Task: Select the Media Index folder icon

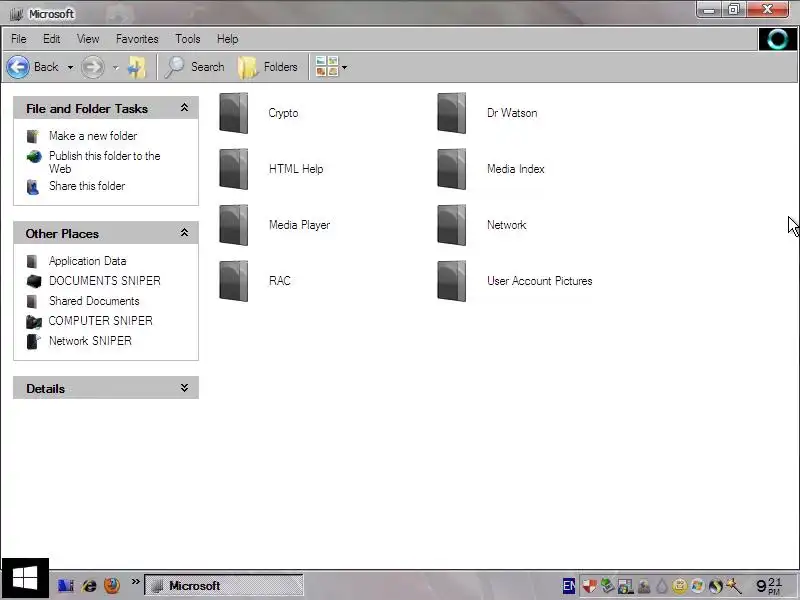Action: [x=452, y=169]
